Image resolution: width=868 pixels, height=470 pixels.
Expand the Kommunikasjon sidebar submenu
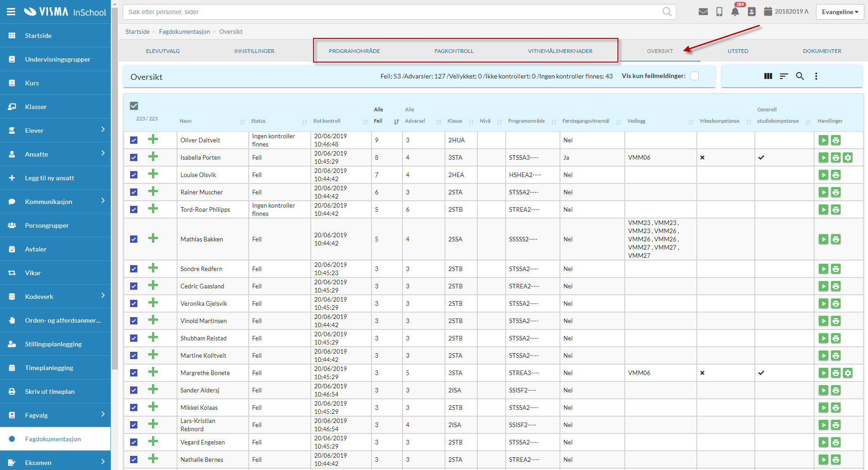pyautogui.click(x=103, y=201)
